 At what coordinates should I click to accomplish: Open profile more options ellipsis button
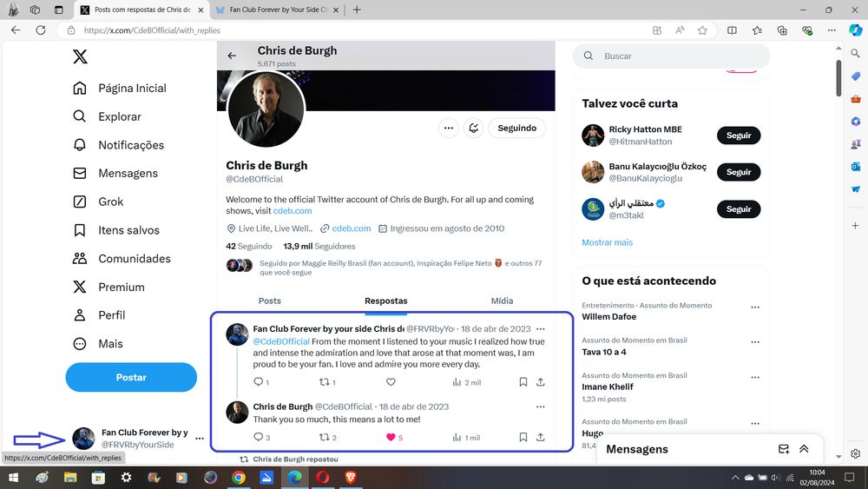pyautogui.click(x=449, y=128)
